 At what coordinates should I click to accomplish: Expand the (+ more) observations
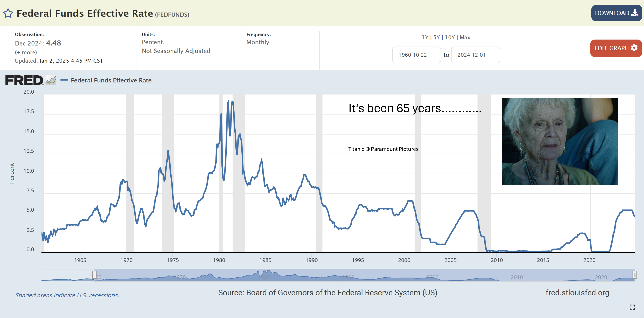26,52
